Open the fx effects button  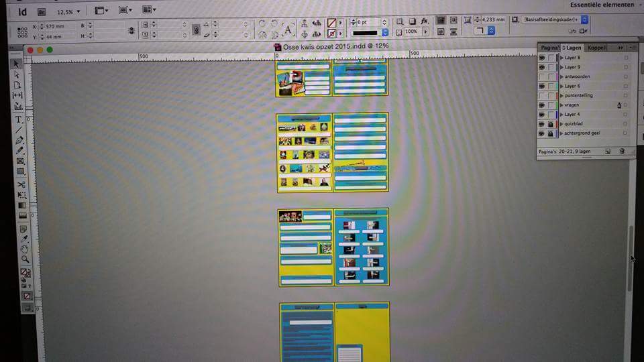tap(424, 21)
